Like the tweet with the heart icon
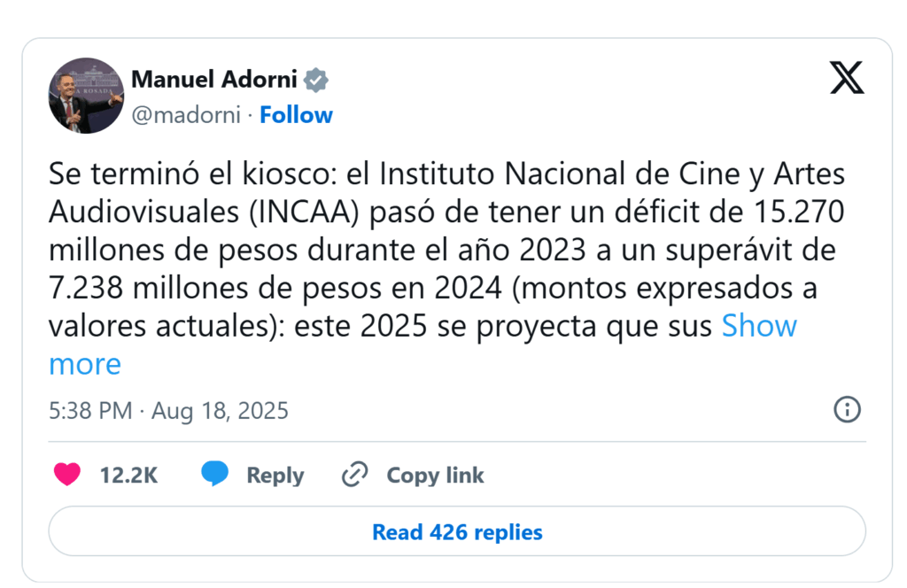This screenshot has width=907, height=588. (x=67, y=475)
